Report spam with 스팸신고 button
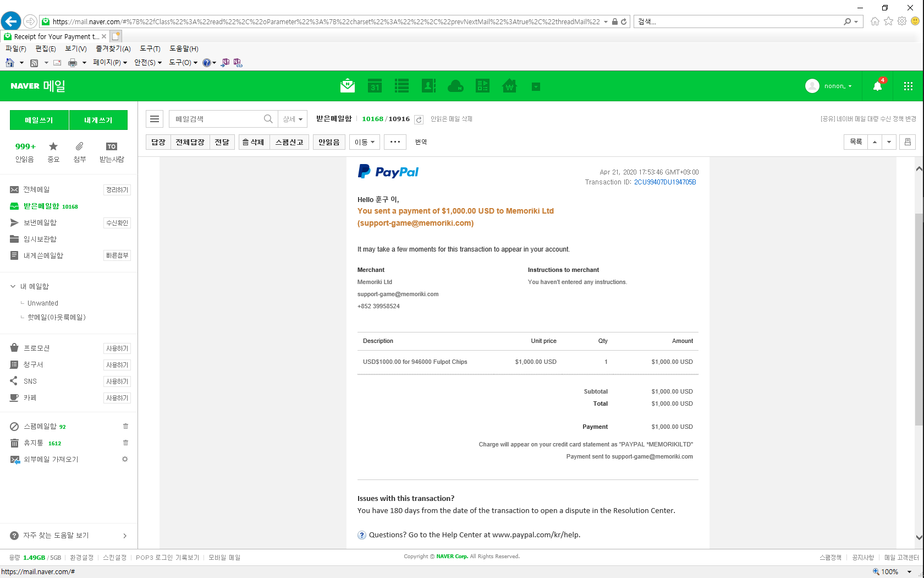The height and width of the screenshot is (578, 924). 289,142
